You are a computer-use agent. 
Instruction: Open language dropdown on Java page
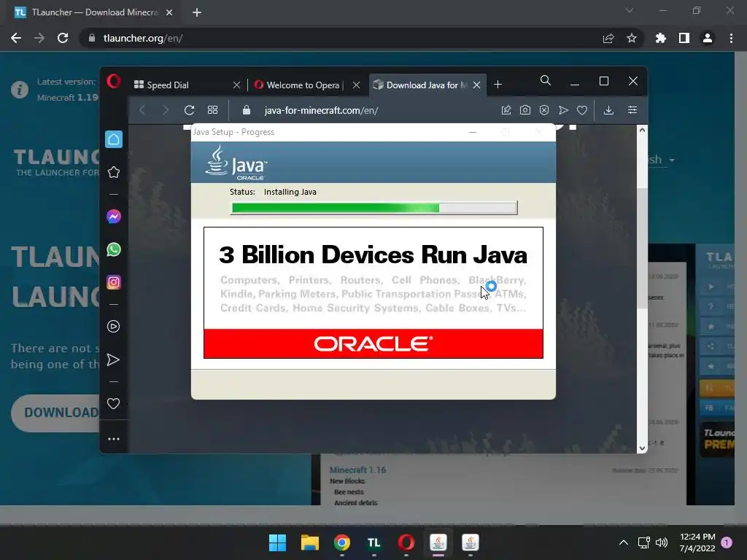[661, 160]
